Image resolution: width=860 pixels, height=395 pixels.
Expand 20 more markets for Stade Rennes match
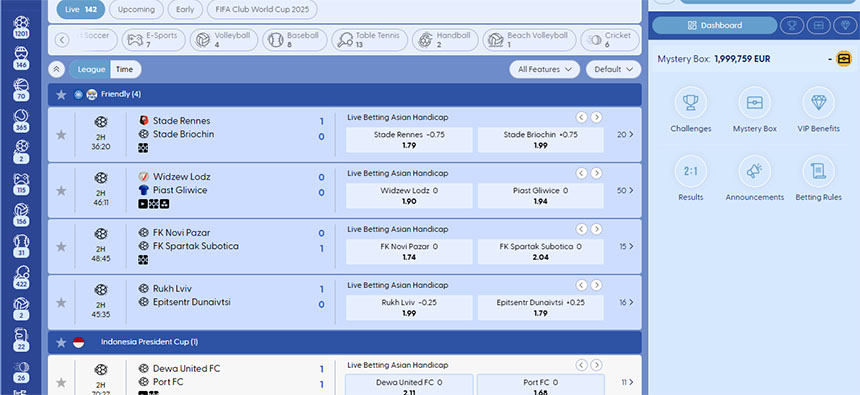[625, 134]
